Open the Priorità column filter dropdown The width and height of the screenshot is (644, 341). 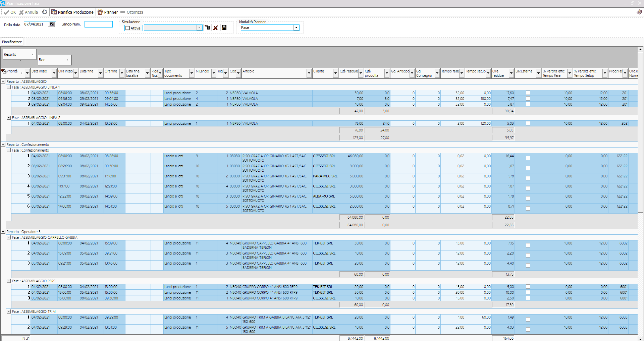(28, 73)
